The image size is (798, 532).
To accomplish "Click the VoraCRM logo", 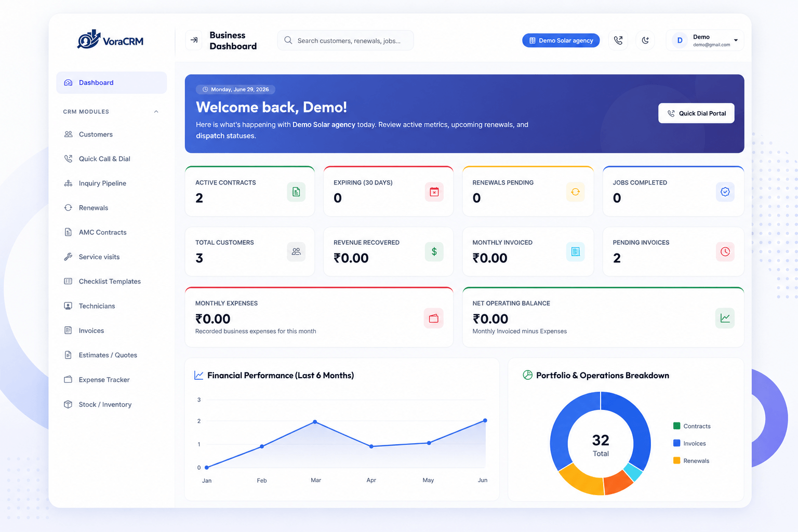I will click(x=110, y=40).
